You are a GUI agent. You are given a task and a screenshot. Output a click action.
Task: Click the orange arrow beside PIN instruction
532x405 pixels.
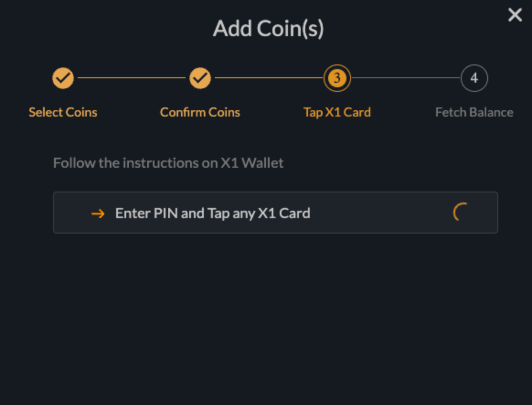(97, 213)
